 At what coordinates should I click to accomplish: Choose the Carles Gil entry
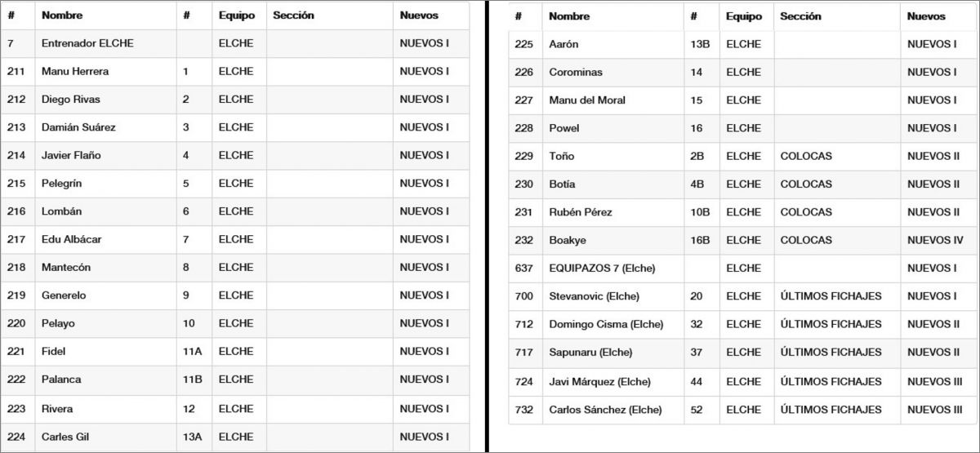tap(65, 437)
